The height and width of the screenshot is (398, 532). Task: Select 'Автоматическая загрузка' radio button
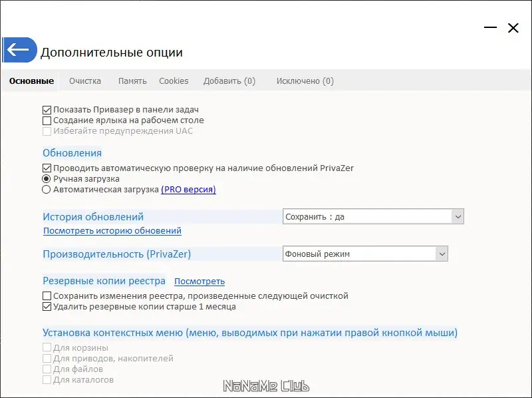tap(47, 190)
